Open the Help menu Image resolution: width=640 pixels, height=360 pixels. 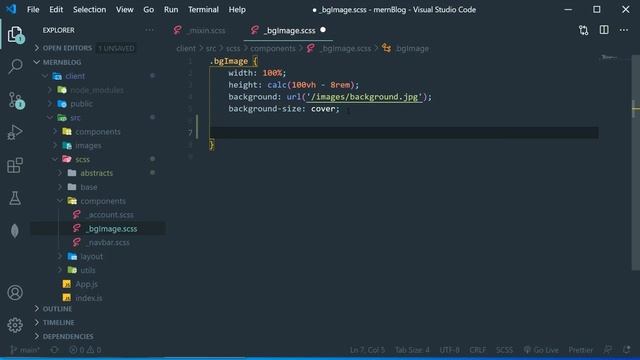tap(237, 9)
